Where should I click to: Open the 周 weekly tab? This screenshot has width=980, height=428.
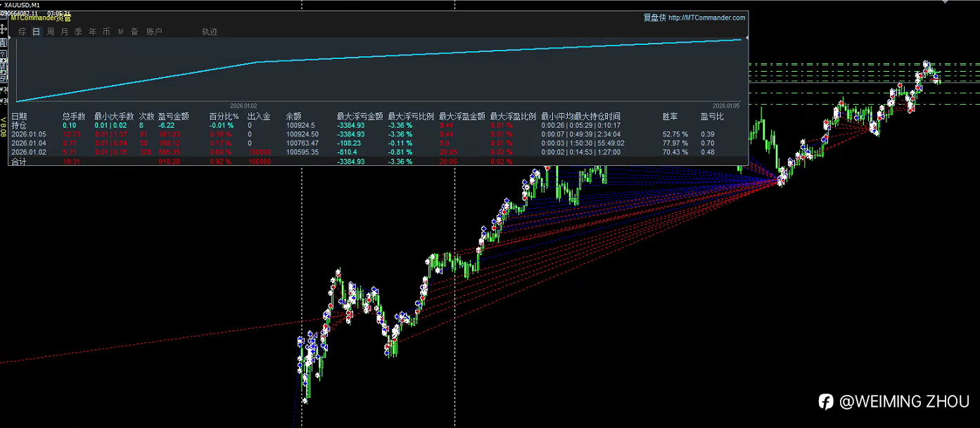click(x=51, y=32)
